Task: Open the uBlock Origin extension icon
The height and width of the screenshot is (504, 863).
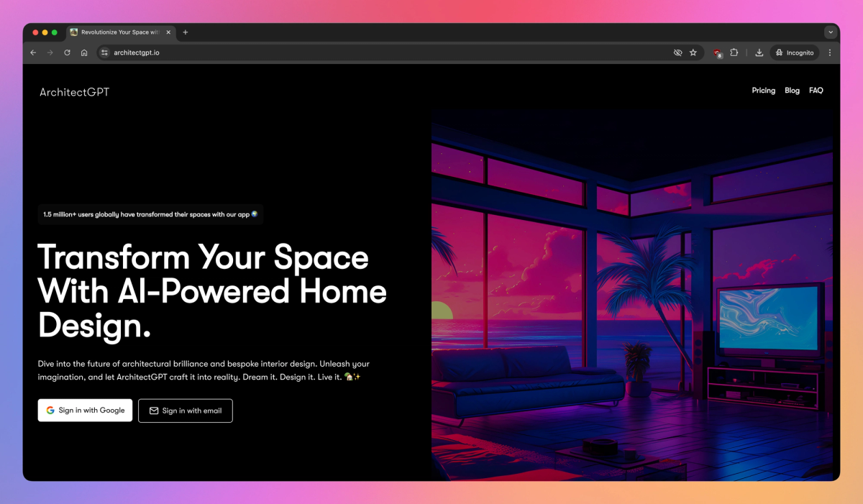Action: click(718, 52)
